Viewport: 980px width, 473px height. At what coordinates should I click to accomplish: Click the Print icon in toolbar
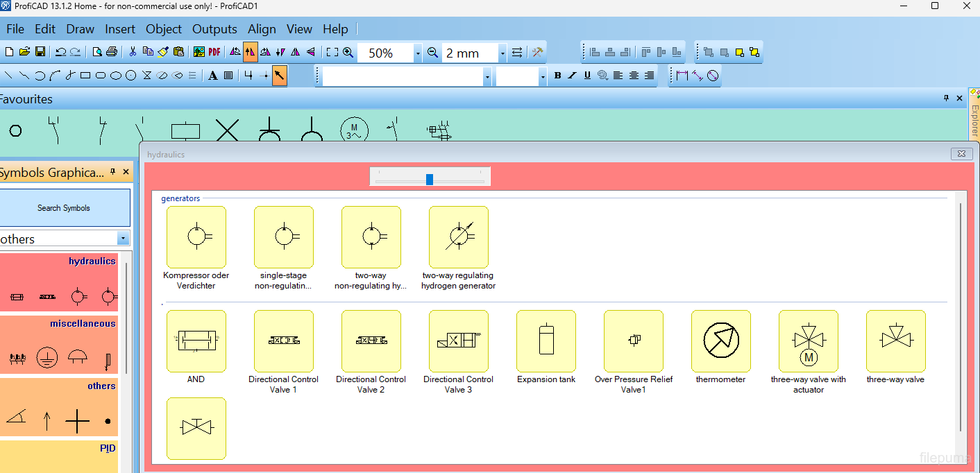(x=112, y=52)
